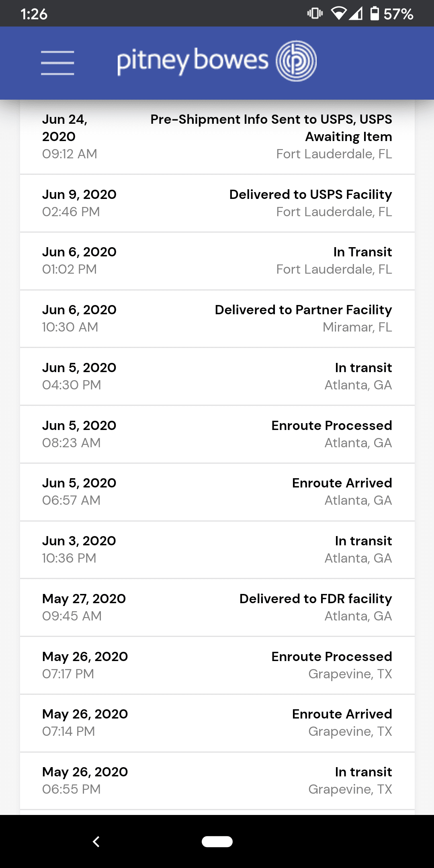This screenshot has height=868, width=434.
Task: Select Enroute Processed event at 08:23 AM
Action: tap(217, 434)
